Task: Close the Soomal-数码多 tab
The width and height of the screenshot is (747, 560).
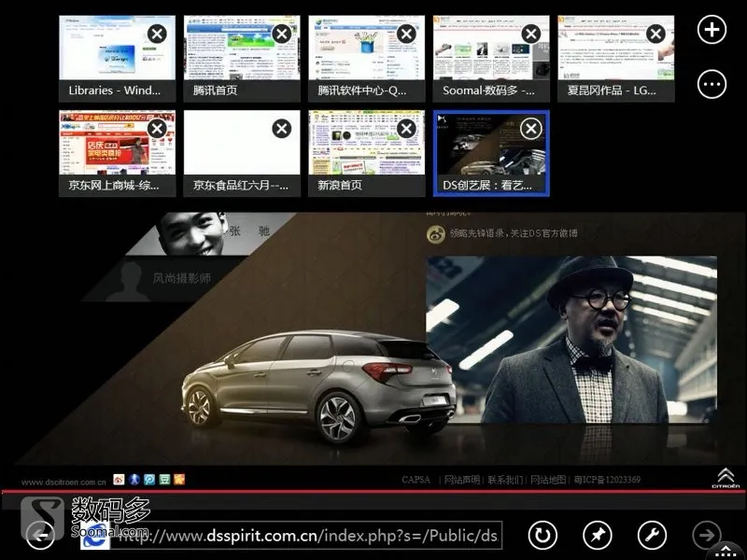Action: click(x=531, y=34)
